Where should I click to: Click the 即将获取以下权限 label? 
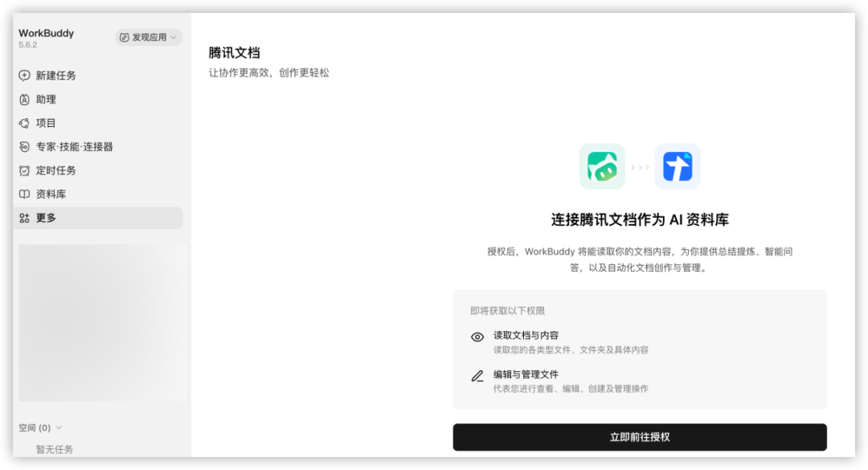[508, 311]
